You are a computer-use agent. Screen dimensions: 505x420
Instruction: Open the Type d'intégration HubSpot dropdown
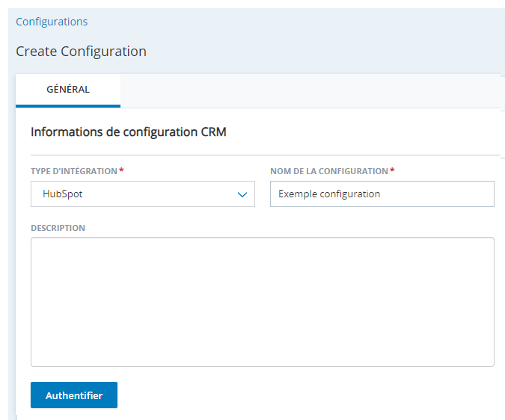[x=143, y=194]
